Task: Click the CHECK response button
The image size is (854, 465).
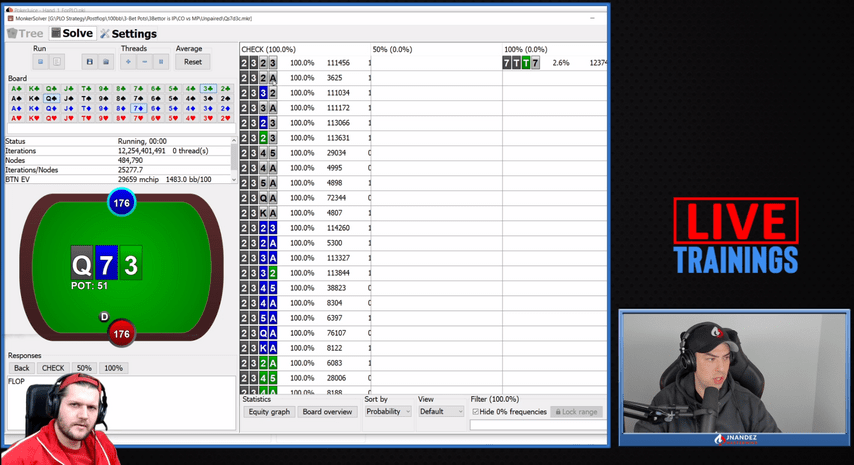Action: tap(53, 368)
